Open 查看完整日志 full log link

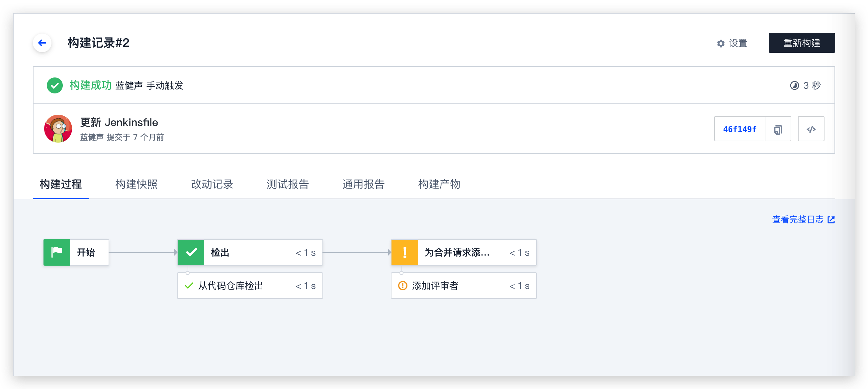[797, 220]
